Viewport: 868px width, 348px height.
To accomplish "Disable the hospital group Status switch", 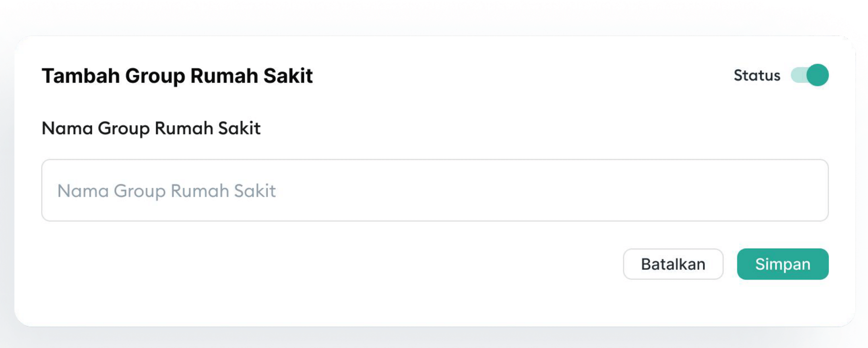I will coord(809,75).
